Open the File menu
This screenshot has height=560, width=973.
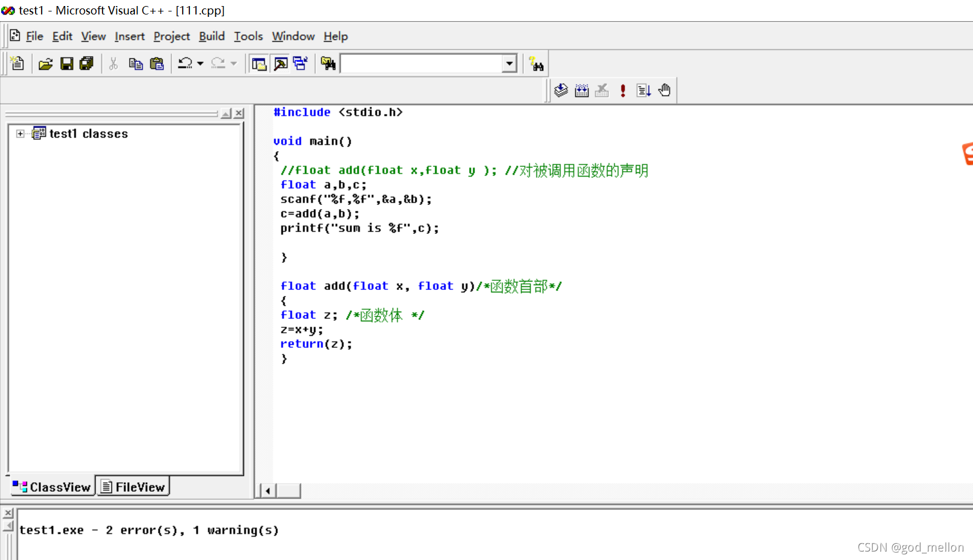click(x=34, y=36)
